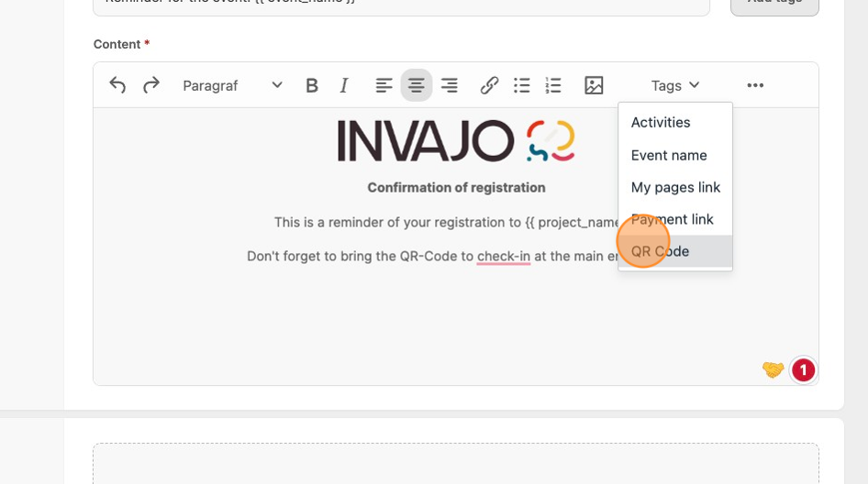Viewport: 868px width, 484px height.
Task: Insert the QR Code tag
Action: tap(675, 251)
